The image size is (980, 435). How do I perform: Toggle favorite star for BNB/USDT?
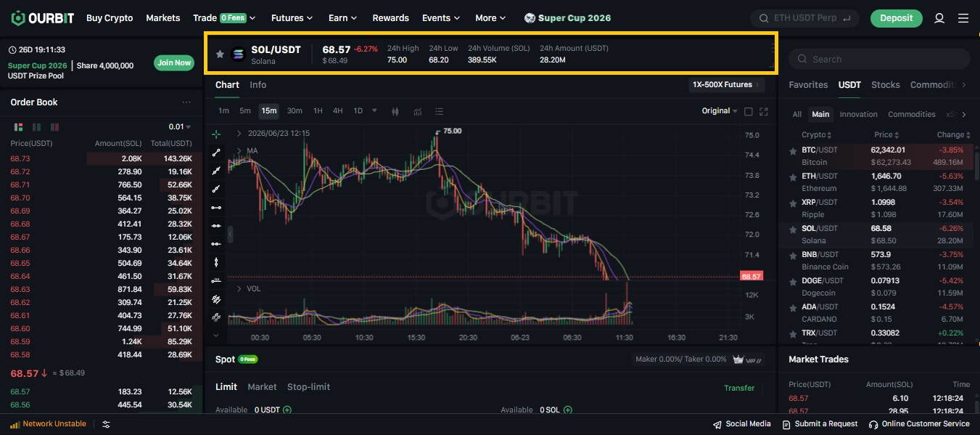click(794, 255)
